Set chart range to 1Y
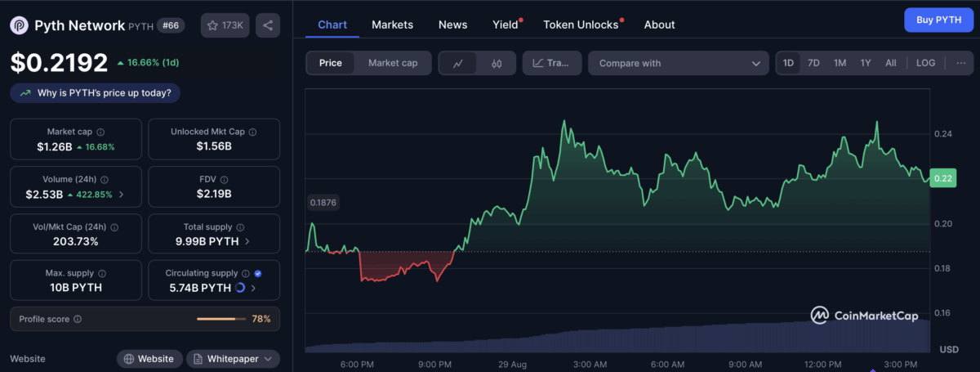980x372 pixels. click(x=866, y=63)
